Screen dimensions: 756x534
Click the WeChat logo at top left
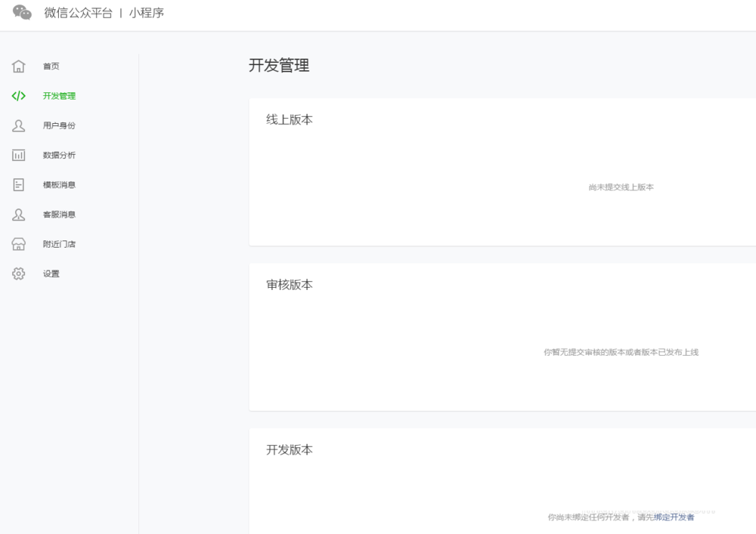point(20,13)
